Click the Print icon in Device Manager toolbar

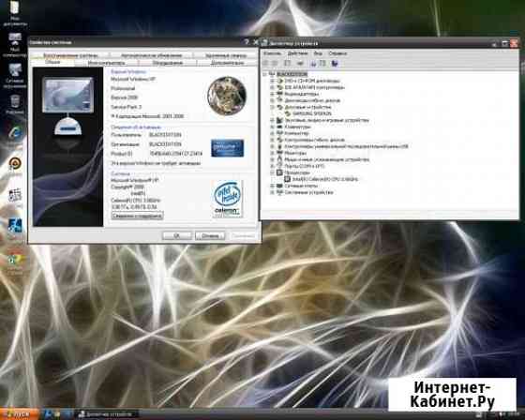(x=300, y=64)
